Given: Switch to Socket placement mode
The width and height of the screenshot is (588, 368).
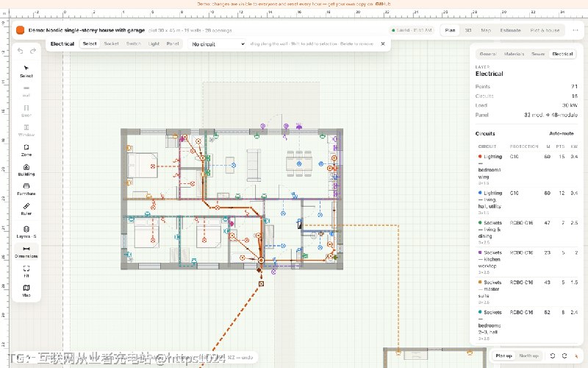Looking at the screenshot, I should [112, 43].
